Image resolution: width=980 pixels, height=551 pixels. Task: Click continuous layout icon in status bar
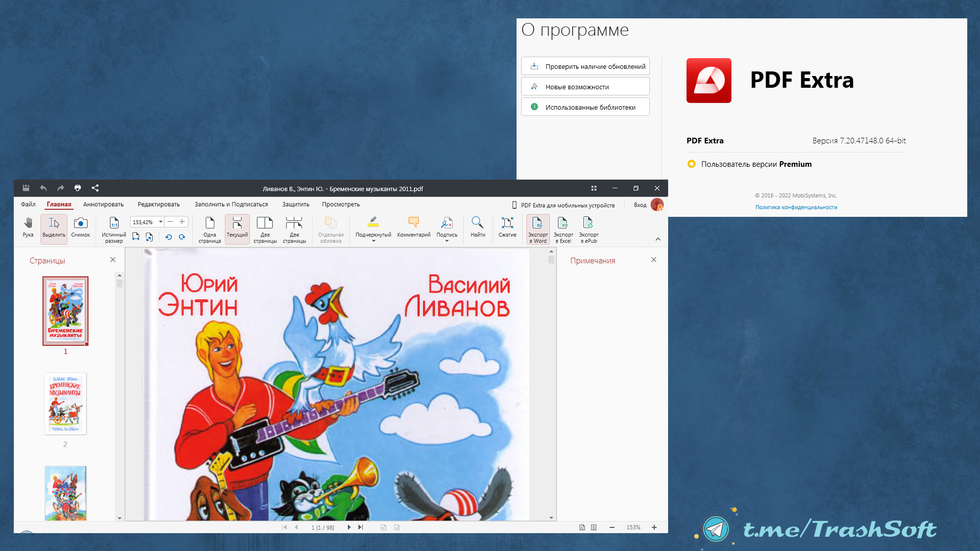[594, 527]
